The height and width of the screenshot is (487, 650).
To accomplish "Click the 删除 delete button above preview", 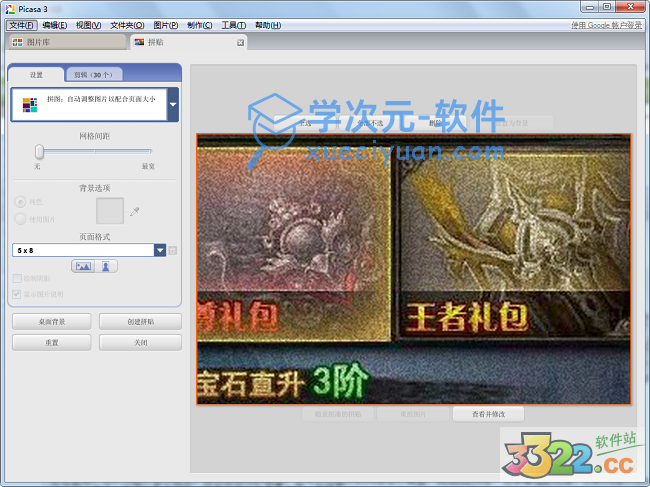I will [435, 123].
